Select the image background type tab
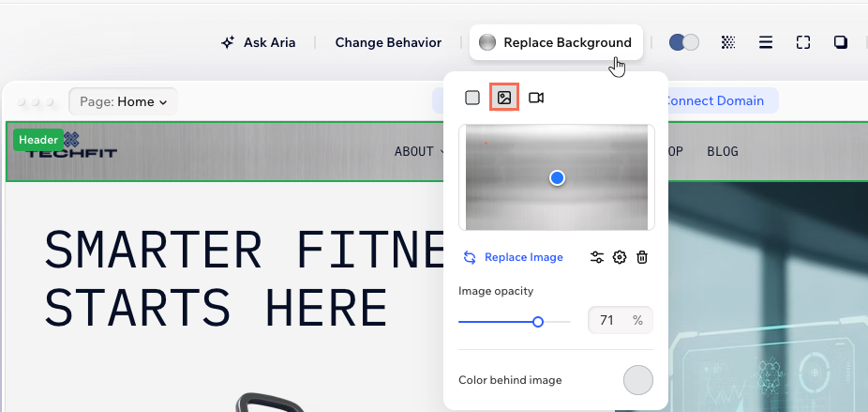This screenshot has width=868, height=412. (x=503, y=98)
